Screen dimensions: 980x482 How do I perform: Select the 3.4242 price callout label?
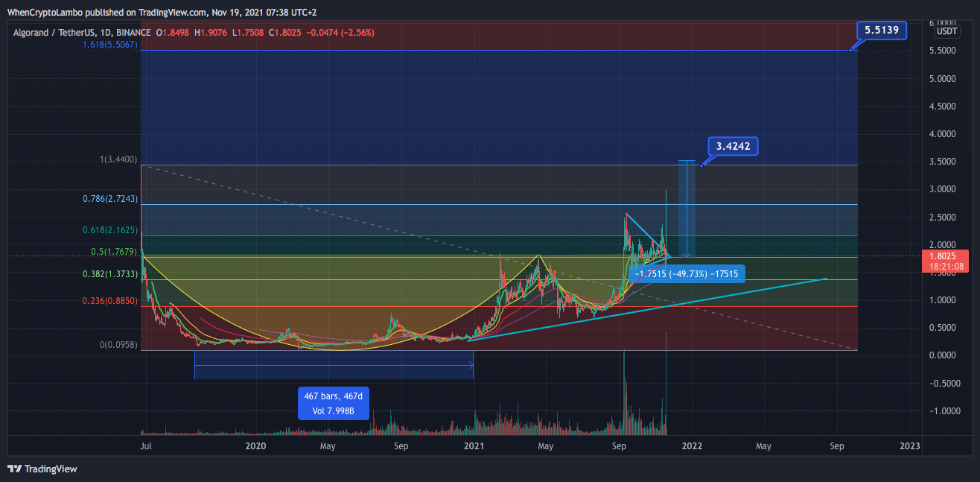734,146
